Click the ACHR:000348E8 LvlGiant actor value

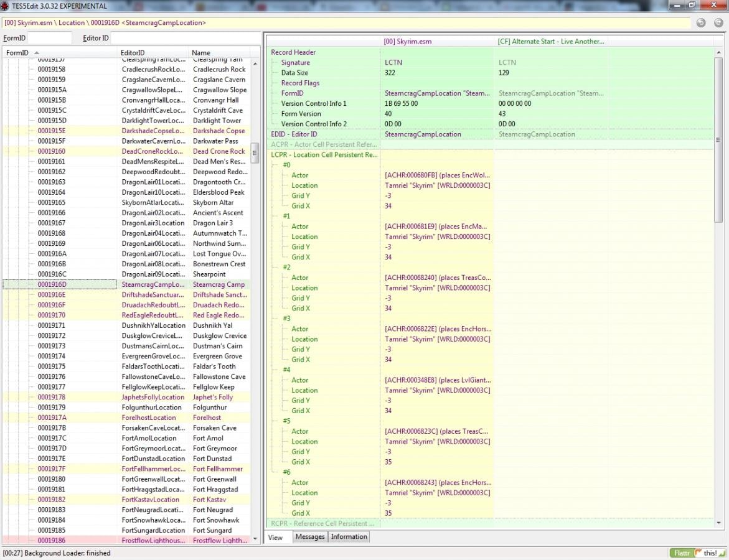(438, 380)
